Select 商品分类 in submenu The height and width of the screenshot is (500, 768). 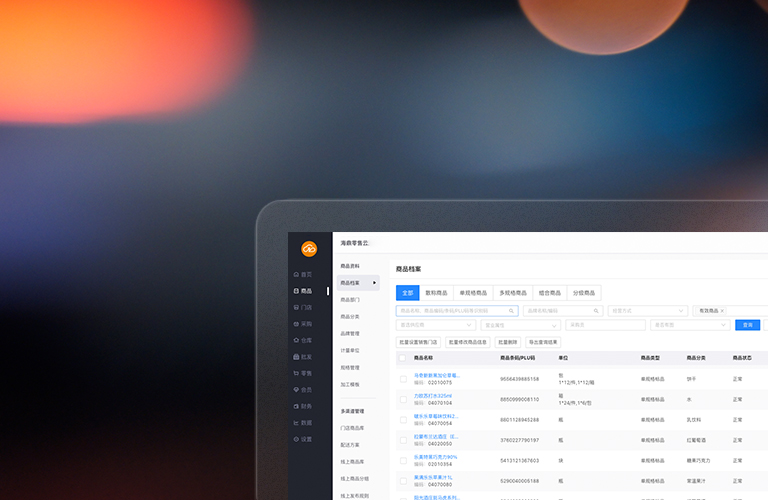point(350,317)
